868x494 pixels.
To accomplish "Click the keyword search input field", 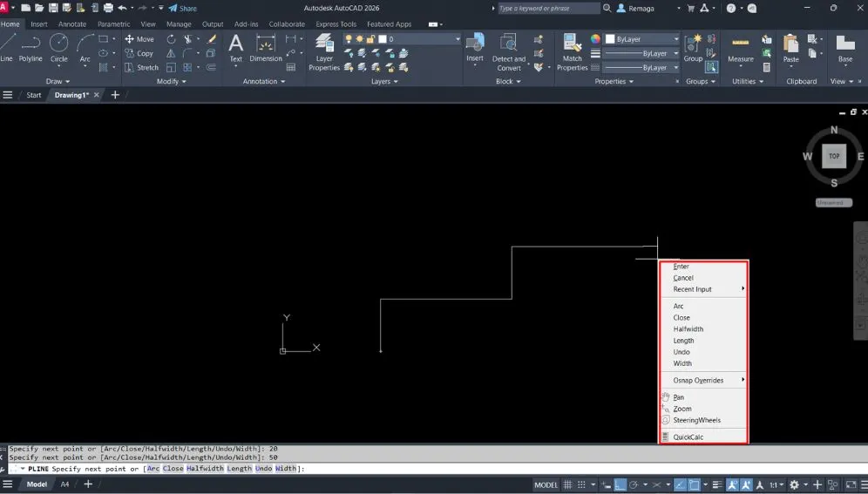I will [x=549, y=8].
